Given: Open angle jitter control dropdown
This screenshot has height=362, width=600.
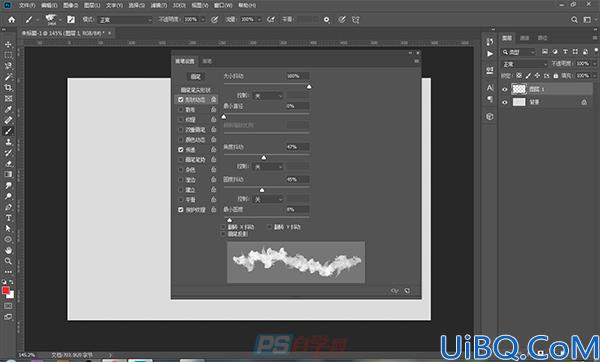Looking at the screenshot, I should (268, 167).
